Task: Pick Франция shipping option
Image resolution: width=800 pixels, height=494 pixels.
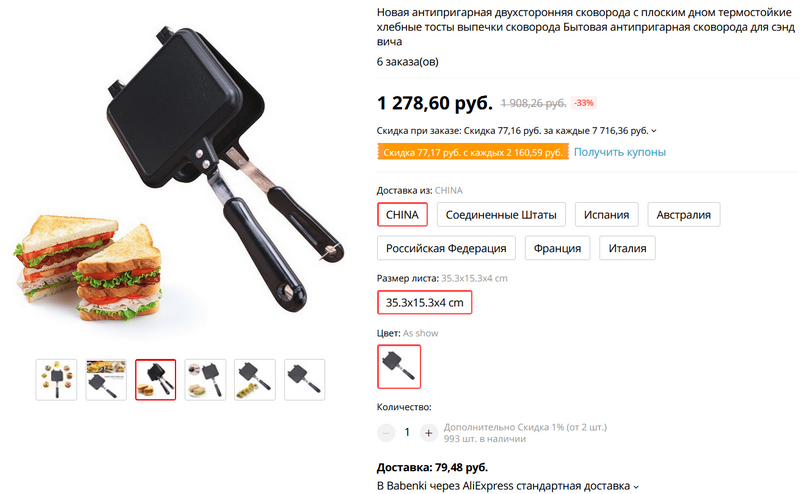Action: click(x=557, y=248)
